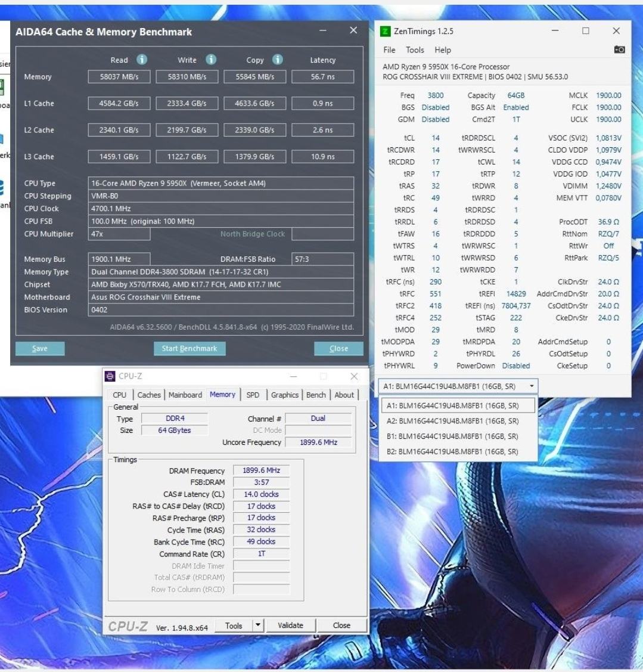Click the Copy info icon in AIDA64
This screenshot has width=643, height=672.
click(x=278, y=60)
